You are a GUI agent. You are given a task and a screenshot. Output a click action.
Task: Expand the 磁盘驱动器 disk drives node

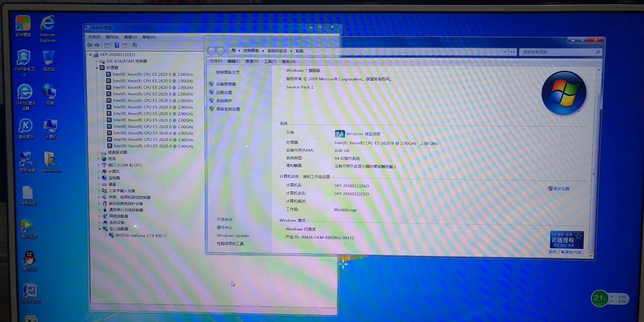tap(98, 152)
